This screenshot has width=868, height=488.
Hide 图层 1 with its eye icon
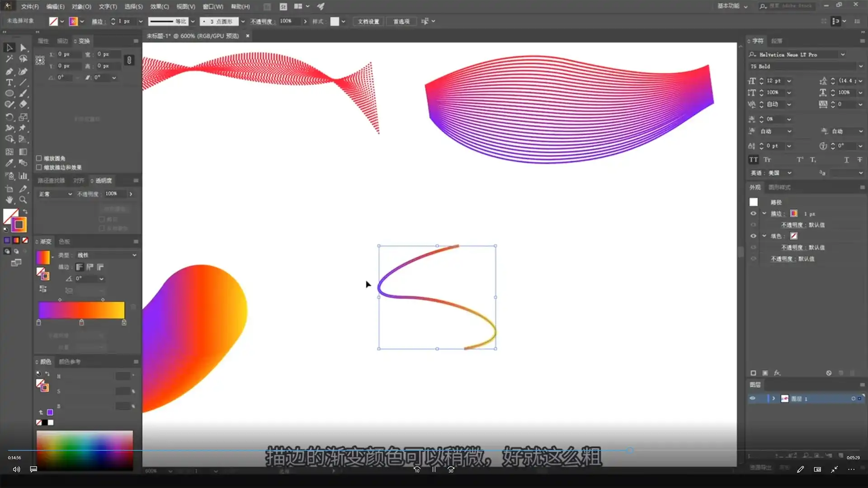point(753,399)
